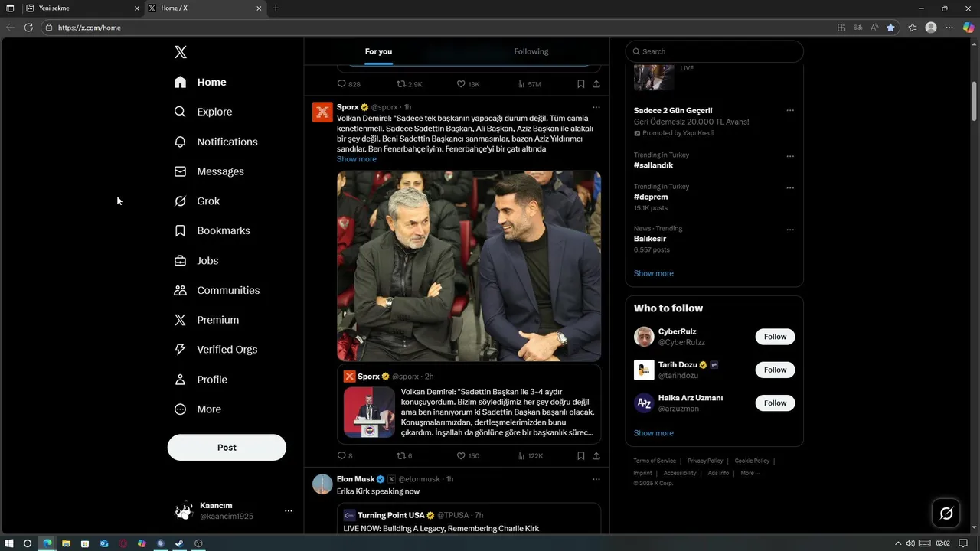Open Sporx profile avatar on the post
This screenshot has height=551, width=980.
tap(322, 112)
